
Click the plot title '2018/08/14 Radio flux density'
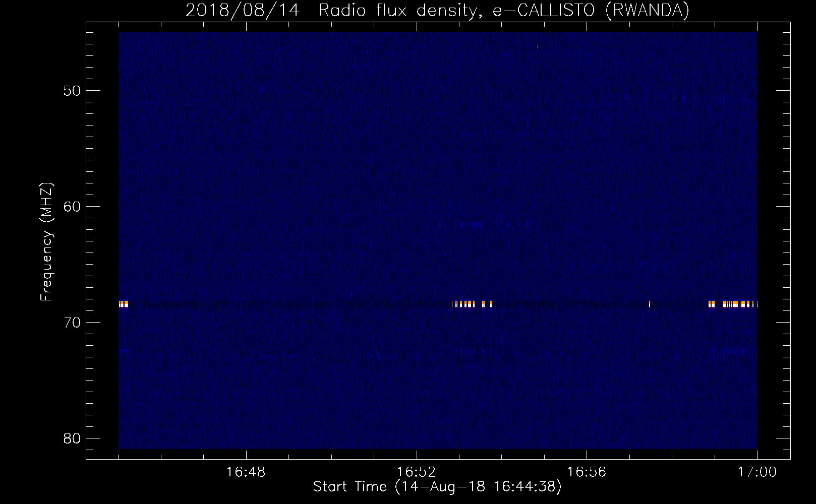331,11
